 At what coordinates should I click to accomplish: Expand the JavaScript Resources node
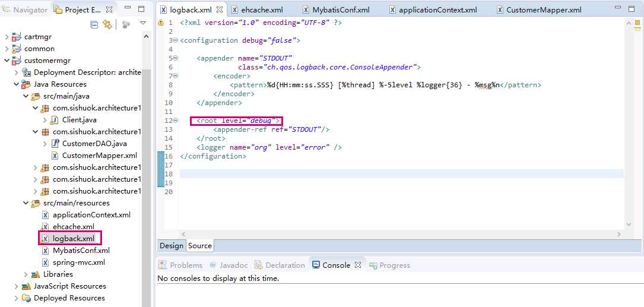(17, 286)
